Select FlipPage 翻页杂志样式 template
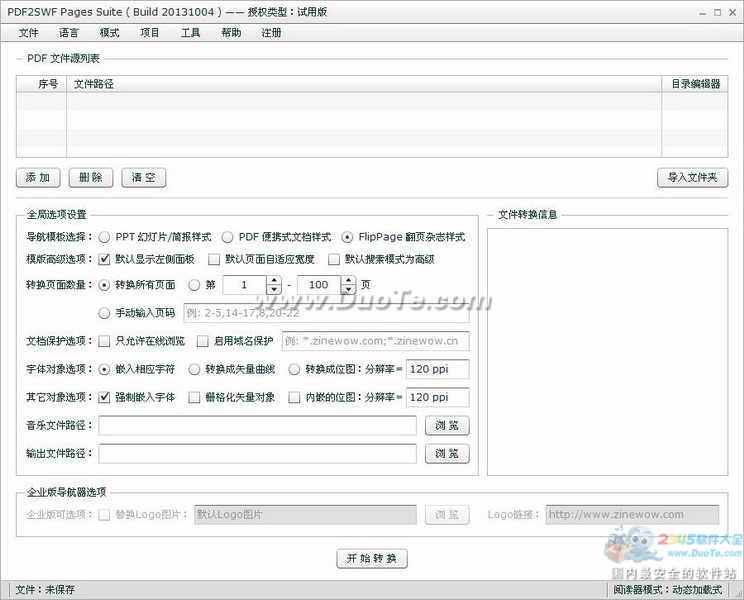The width and height of the screenshot is (744, 600). pos(347,237)
